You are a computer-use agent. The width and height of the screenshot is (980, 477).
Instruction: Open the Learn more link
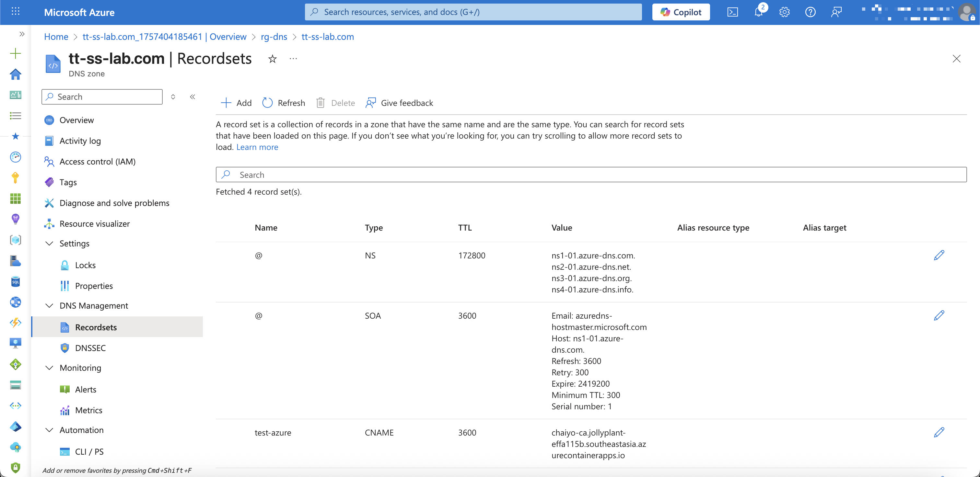tap(257, 147)
